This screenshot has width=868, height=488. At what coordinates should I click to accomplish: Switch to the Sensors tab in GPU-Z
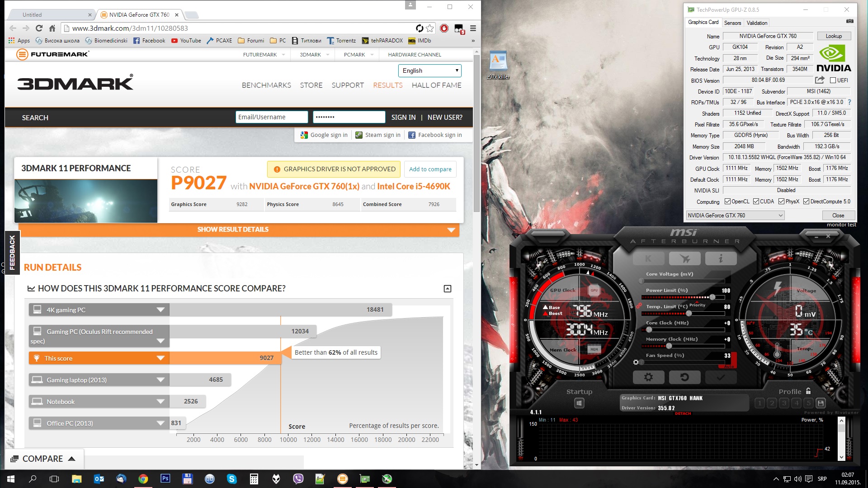pyautogui.click(x=732, y=23)
